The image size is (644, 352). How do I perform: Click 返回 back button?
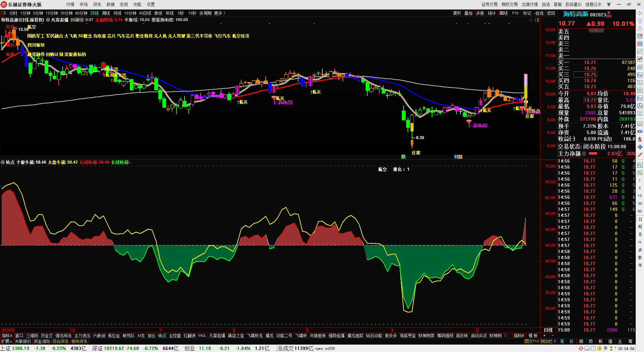pyautogui.click(x=551, y=13)
